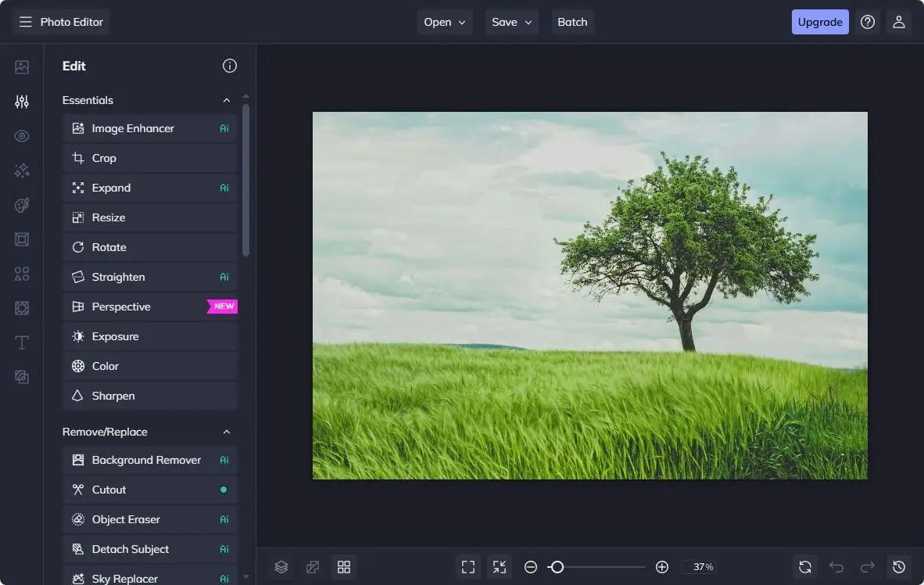This screenshot has width=924, height=585.
Task: Open the history clock icon
Action: click(x=899, y=567)
